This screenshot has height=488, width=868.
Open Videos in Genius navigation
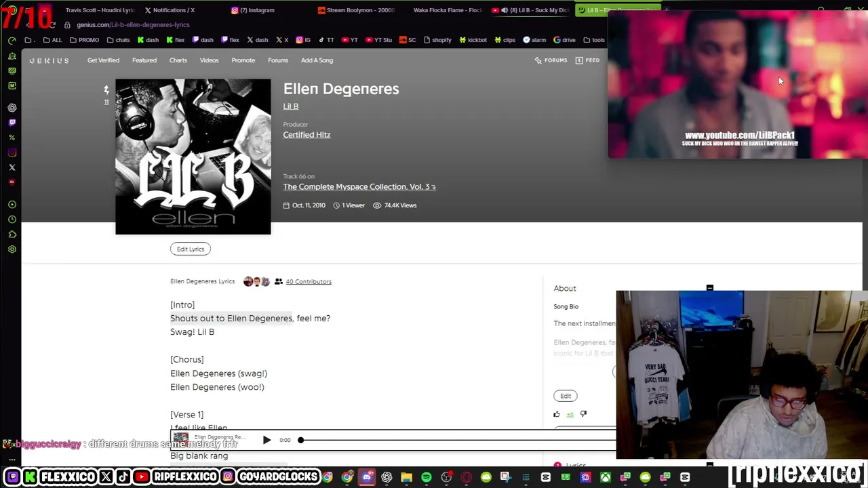click(x=209, y=60)
